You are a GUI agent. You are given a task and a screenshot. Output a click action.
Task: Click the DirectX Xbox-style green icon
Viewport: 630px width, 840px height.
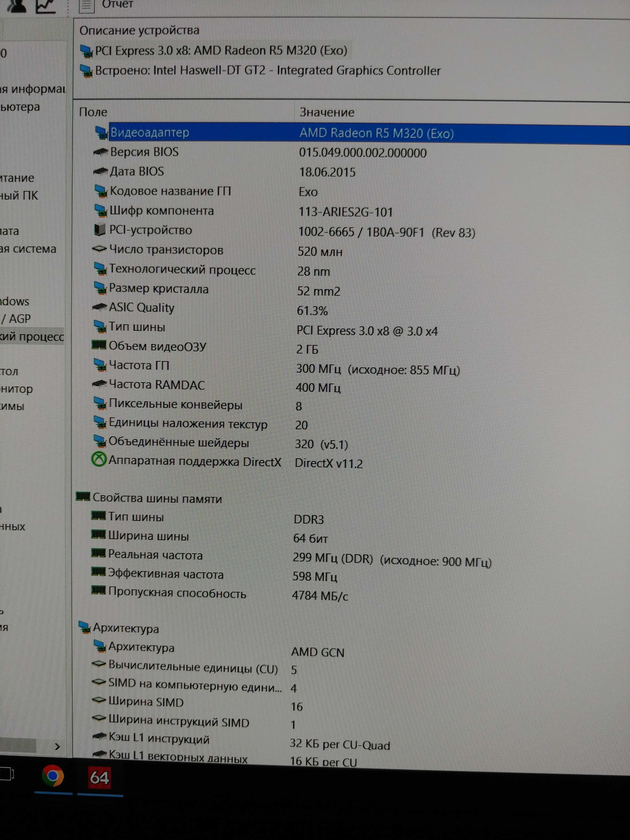(99, 460)
